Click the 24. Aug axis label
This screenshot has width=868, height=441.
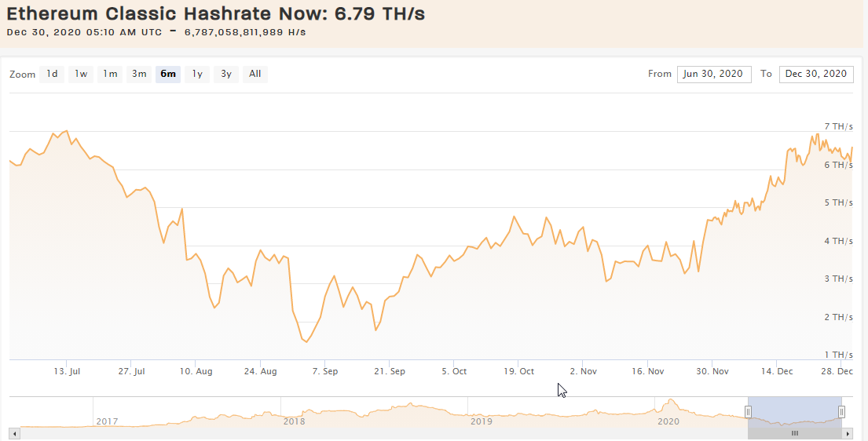coord(260,371)
